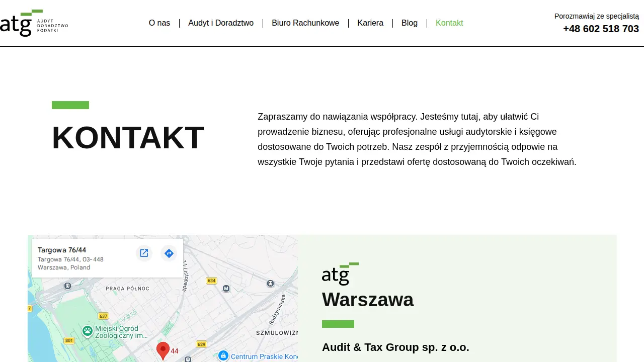Image resolution: width=644 pixels, height=362 pixels.
Task: Click the ATG logo in header
Action: (34, 23)
